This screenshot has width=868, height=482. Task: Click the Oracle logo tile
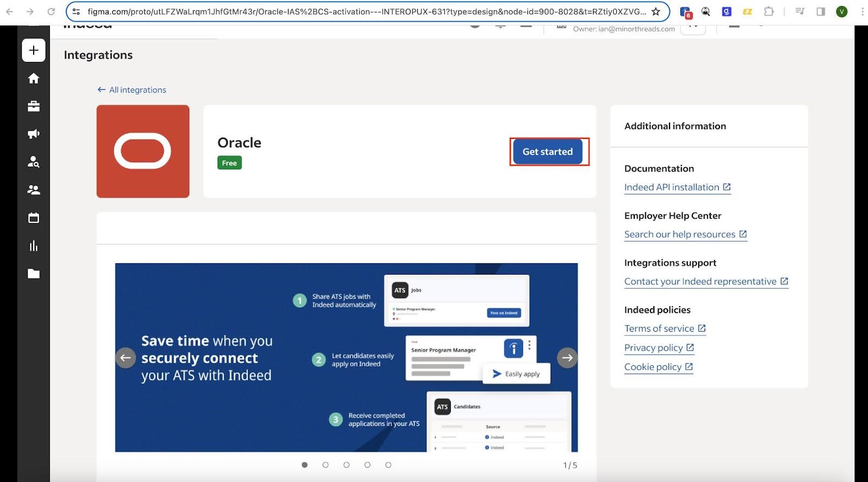[x=143, y=151]
